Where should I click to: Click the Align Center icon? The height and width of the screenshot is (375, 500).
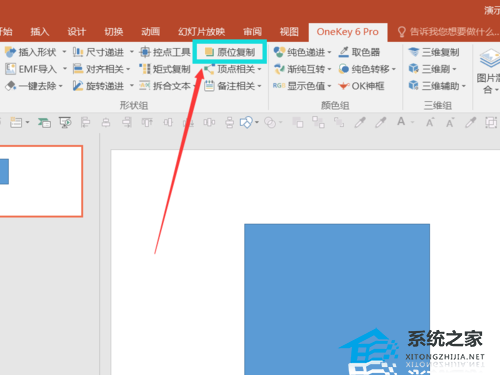(106, 123)
